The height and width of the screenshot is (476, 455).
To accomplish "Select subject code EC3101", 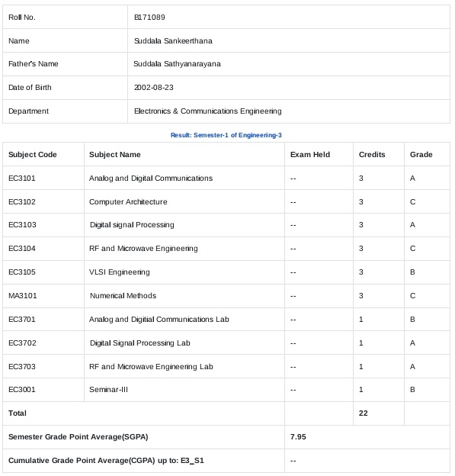I will click(x=22, y=178).
